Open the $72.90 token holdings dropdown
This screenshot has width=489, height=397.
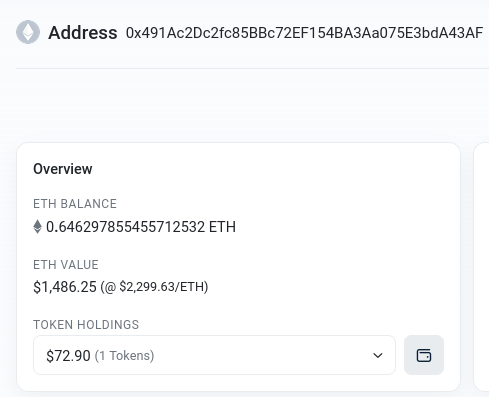coord(214,355)
